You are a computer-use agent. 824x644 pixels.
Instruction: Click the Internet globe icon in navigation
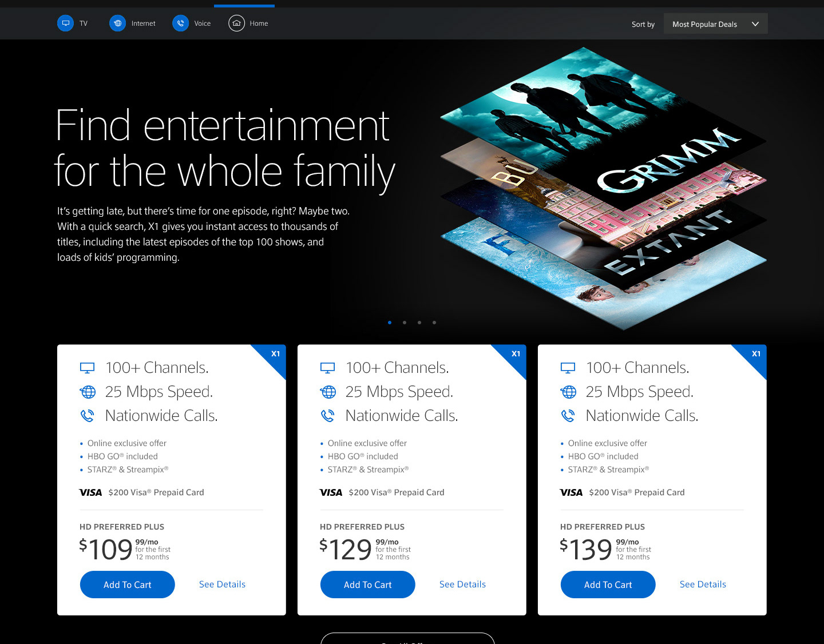click(x=117, y=23)
